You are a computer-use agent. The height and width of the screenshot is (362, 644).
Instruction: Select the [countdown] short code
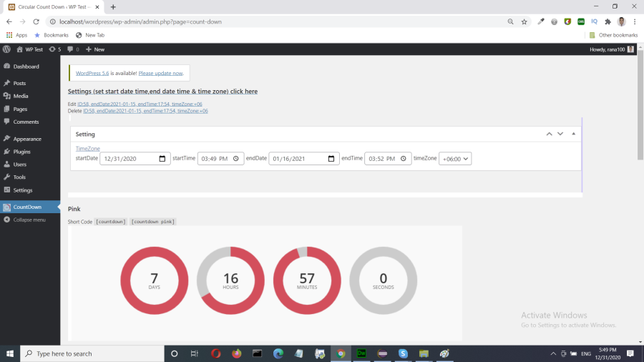click(110, 222)
